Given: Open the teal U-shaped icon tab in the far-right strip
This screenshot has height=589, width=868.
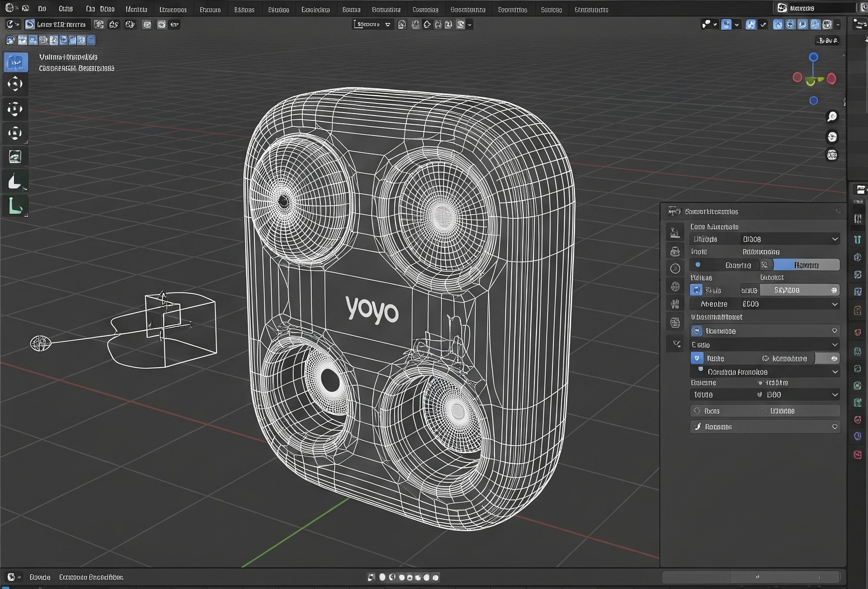Looking at the screenshot, I should pyautogui.click(x=857, y=239).
